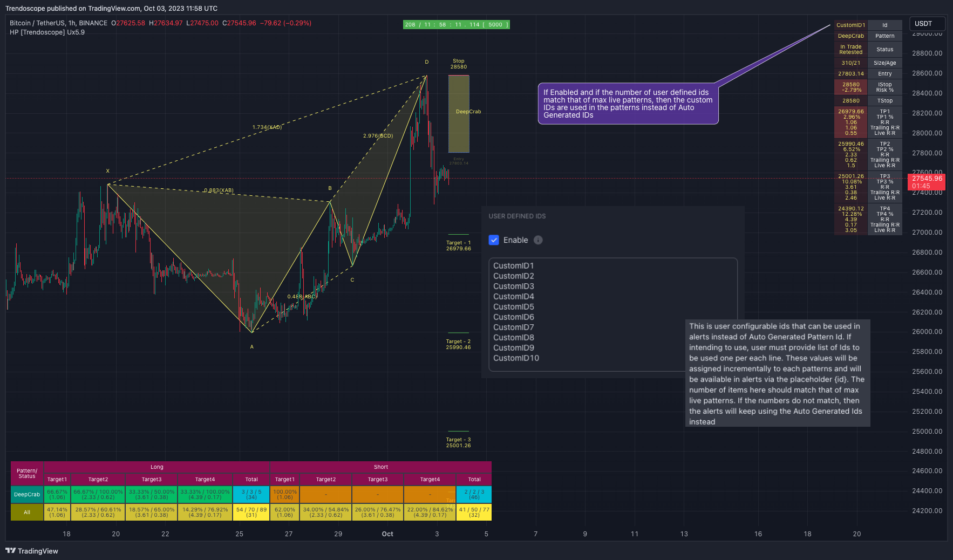Click the 310/21 Size/Age value cell

click(850, 63)
